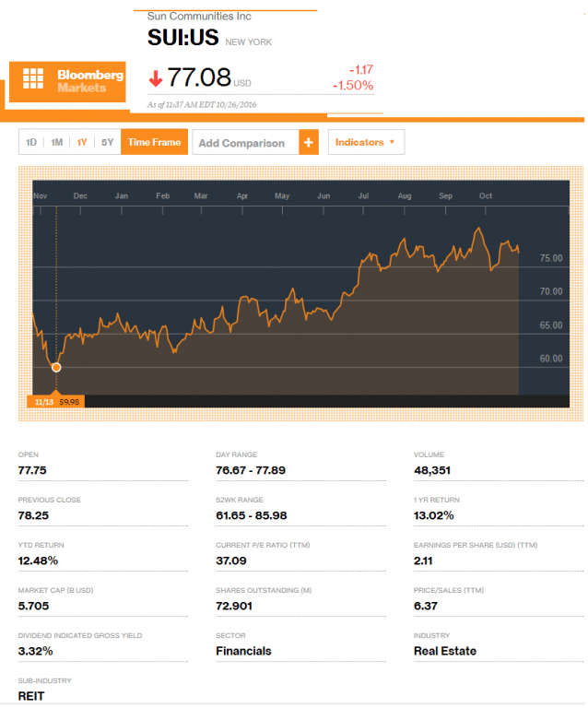Click the Market Cap value 5.705
The width and height of the screenshot is (588, 708).
33,606
